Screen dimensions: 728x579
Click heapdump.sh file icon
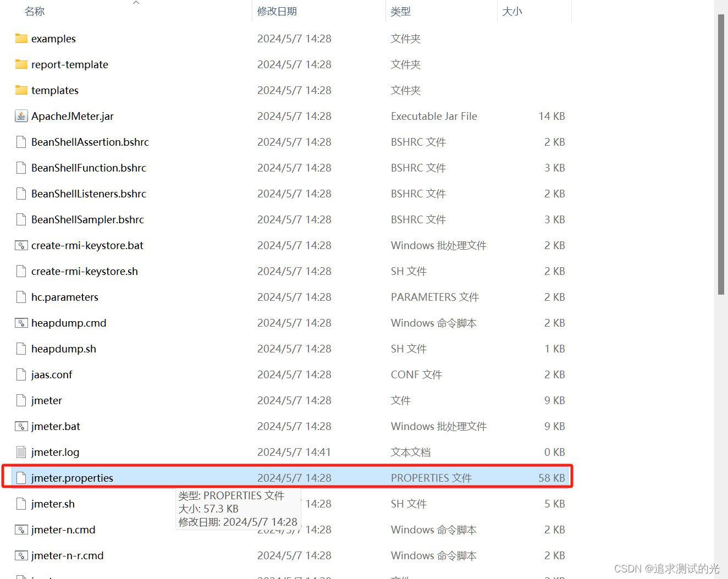pos(21,349)
